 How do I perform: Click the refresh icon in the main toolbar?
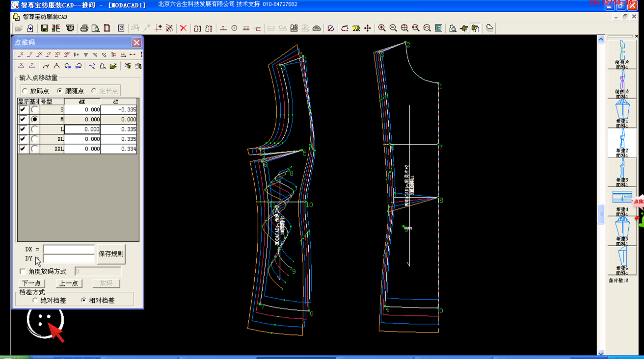pos(121,28)
